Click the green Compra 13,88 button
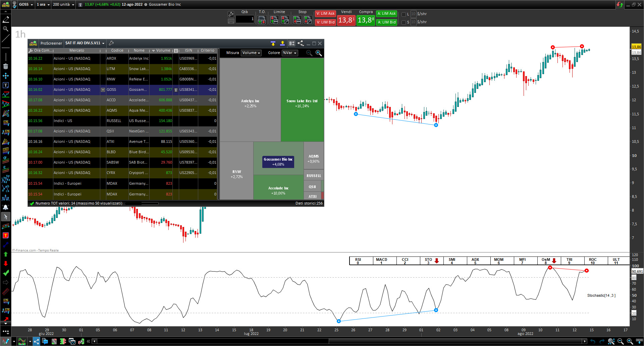 tap(366, 20)
